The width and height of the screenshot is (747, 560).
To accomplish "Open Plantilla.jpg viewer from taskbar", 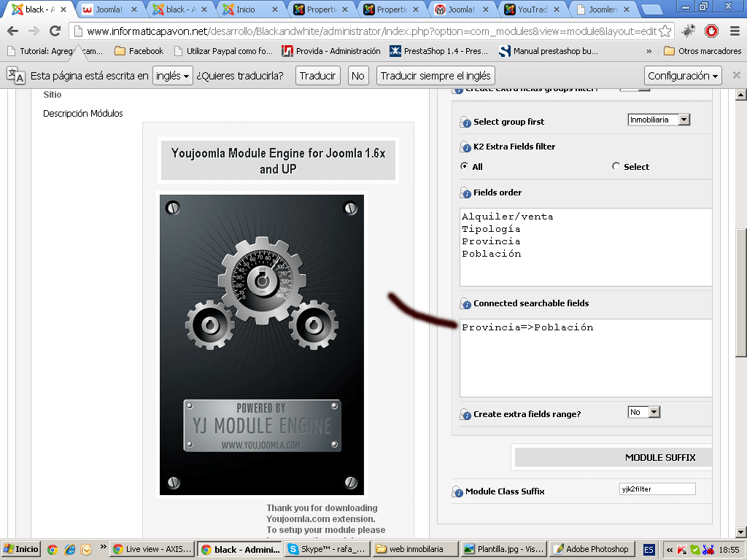I will 503,549.
